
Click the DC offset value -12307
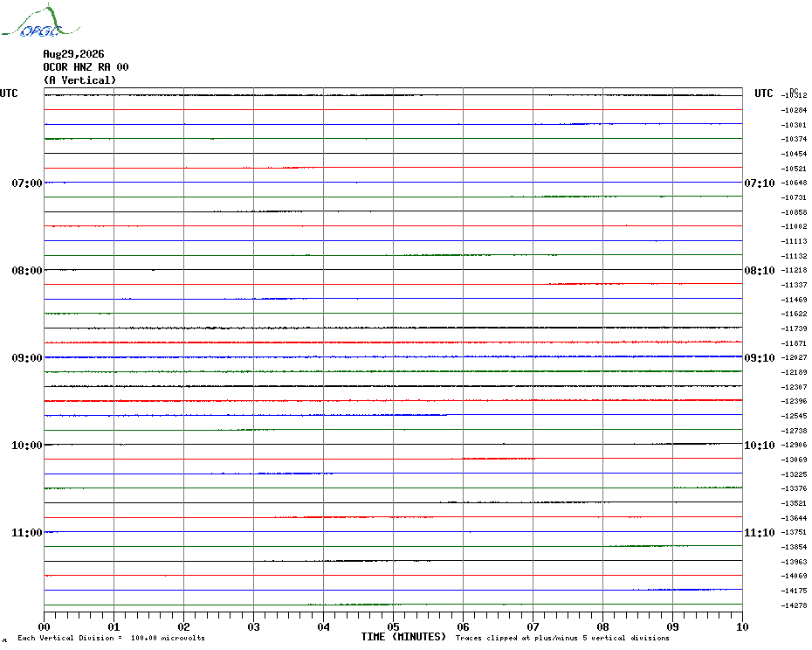coord(794,387)
